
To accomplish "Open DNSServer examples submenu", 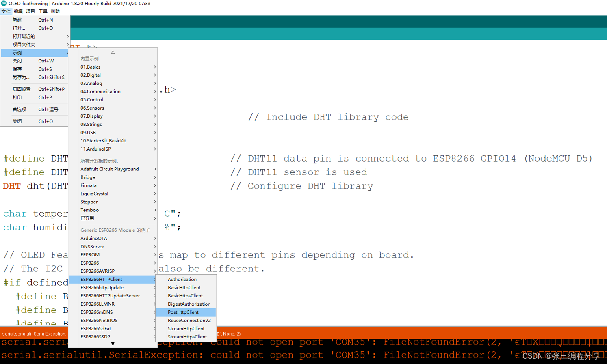I will [x=113, y=247].
